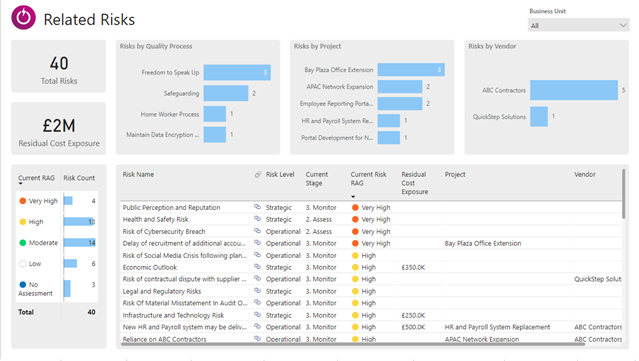Sort table by Residual Cost Exposure column
Image resolution: width=639 pixels, height=361 pixels.
(414, 183)
